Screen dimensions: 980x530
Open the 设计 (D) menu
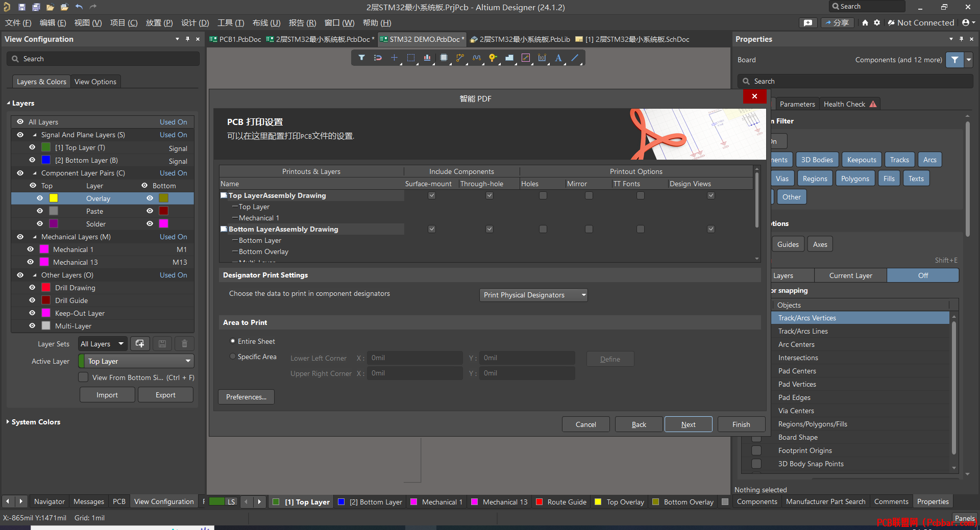195,23
